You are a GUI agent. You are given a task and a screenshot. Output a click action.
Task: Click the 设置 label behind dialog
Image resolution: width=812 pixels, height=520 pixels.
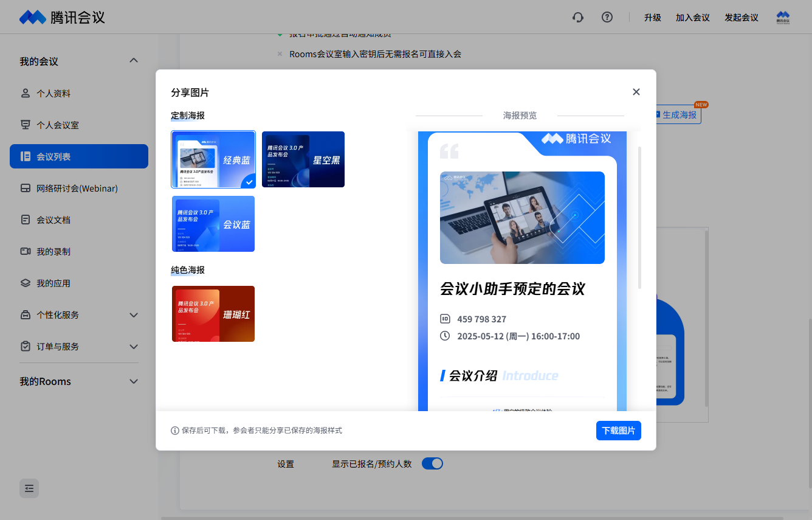pos(286,464)
